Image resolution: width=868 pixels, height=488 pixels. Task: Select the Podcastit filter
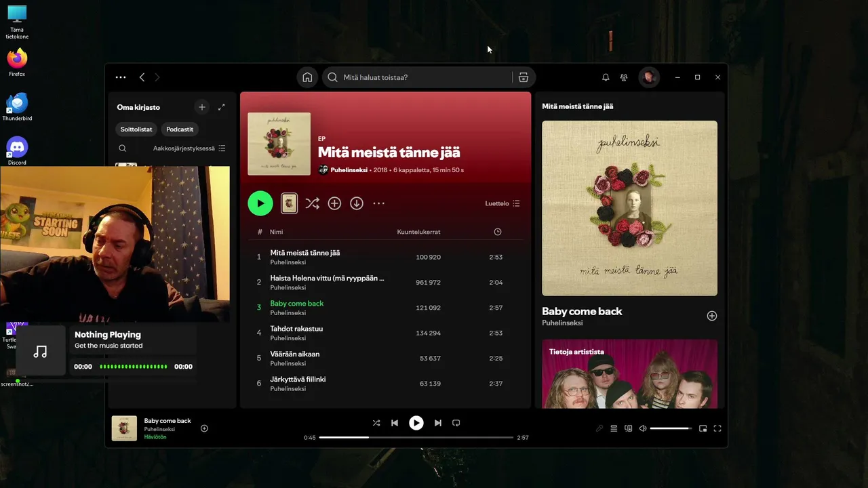[x=180, y=129]
